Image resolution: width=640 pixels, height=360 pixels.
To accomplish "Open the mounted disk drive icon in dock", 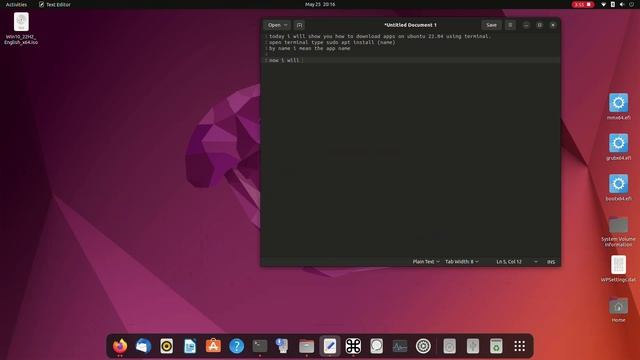I will (x=449, y=346).
